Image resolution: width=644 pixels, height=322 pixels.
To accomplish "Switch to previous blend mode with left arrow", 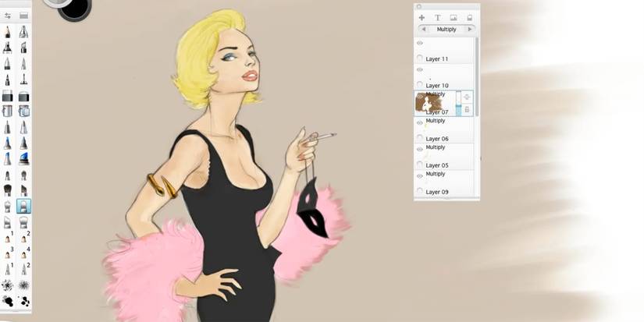I will pos(424,30).
